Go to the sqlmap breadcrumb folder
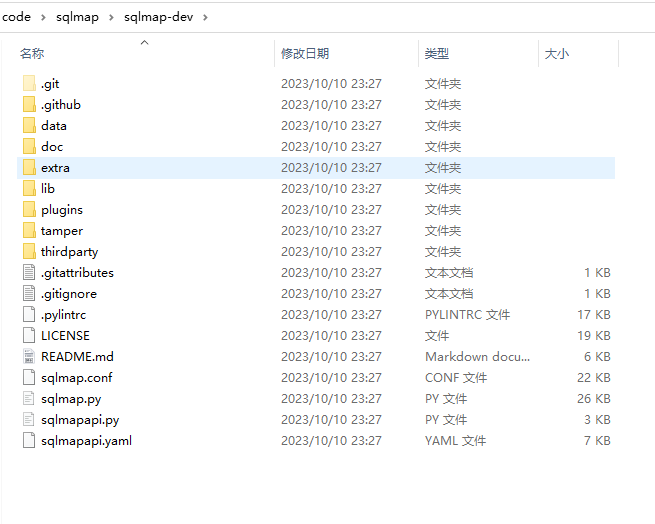This screenshot has width=655, height=524. pos(76,17)
